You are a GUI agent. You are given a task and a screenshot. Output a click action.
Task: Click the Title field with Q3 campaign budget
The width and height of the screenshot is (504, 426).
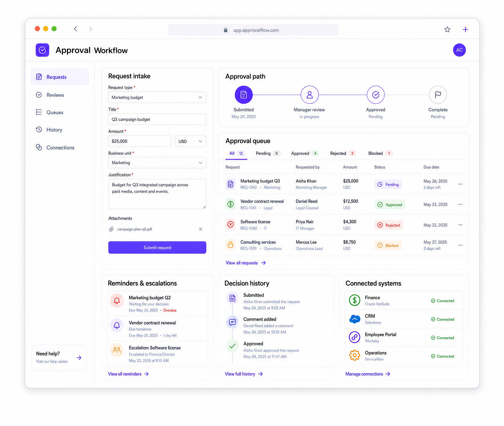157,119
